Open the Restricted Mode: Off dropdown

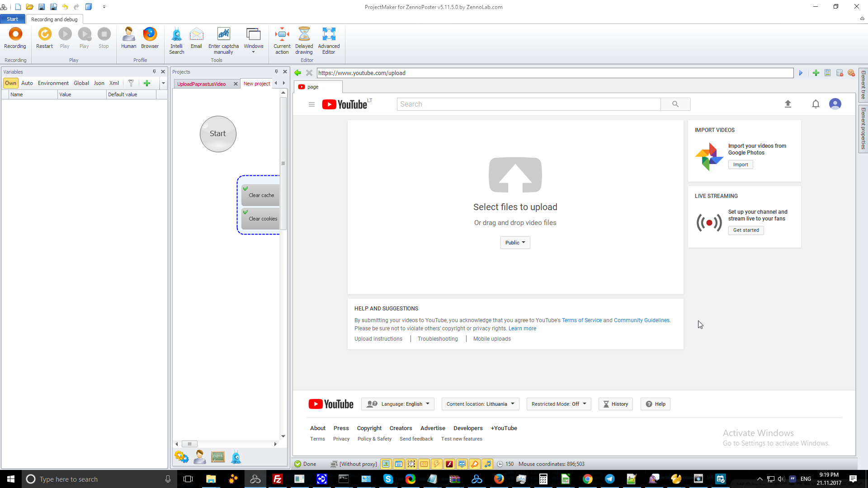click(559, 404)
